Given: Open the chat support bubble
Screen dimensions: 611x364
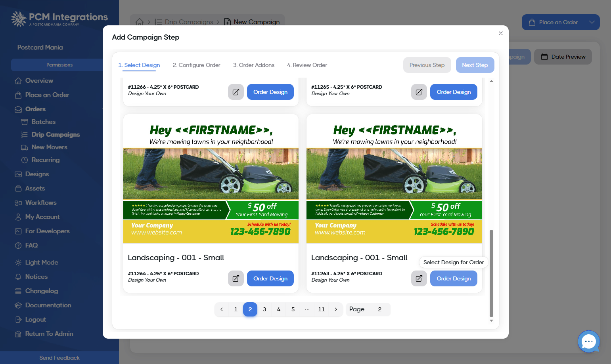Looking at the screenshot, I should [588, 341].
